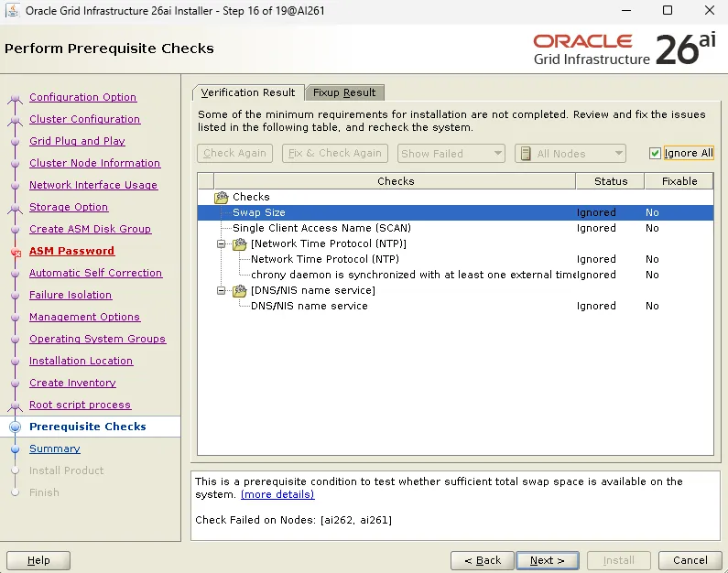Click the server icon in All Nodes selector
The width and height of the screenshot is (728, 573).
pos(526,154)
